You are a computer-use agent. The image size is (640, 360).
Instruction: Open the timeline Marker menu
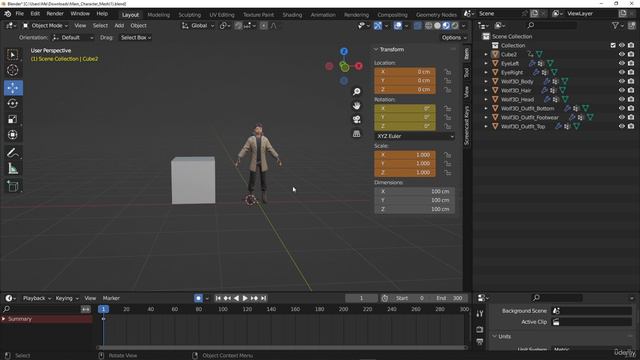[111, 298]
